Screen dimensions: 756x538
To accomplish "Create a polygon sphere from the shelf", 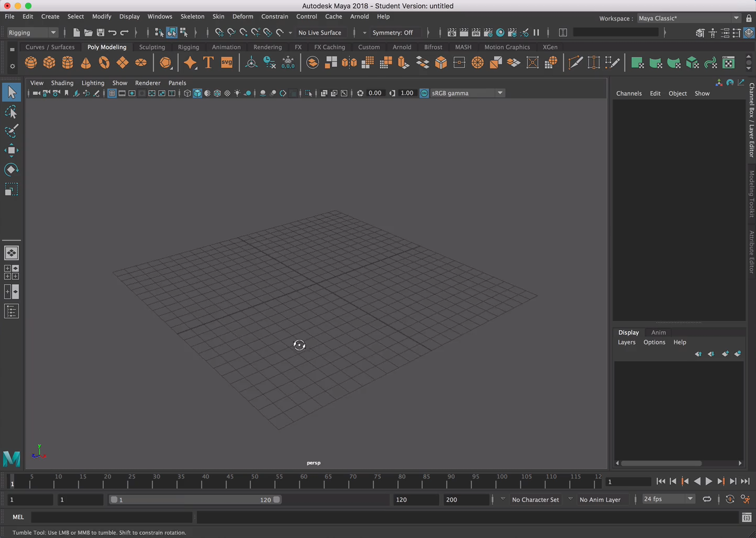I will pyautogui.click(x=31, y=63).
